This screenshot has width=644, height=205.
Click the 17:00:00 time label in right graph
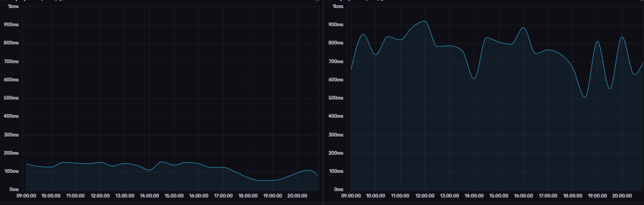(x=548, y=196)
